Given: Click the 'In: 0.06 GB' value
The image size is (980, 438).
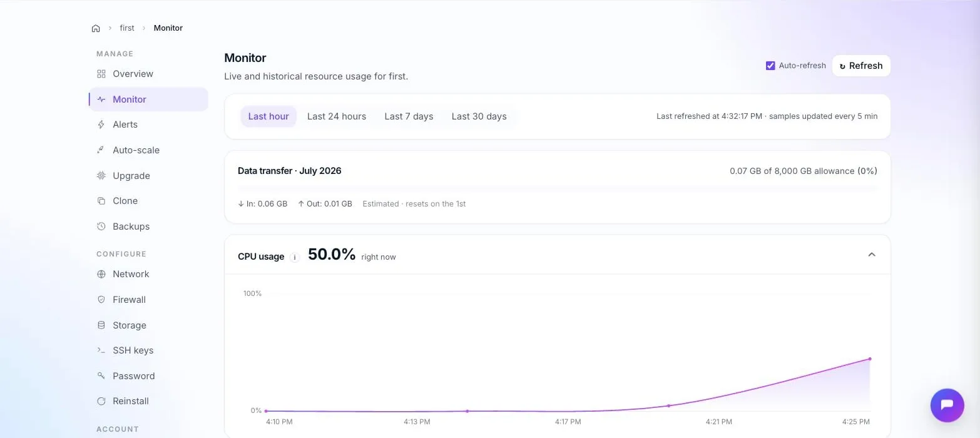Looking at the screenshot, I should [263, 204].
